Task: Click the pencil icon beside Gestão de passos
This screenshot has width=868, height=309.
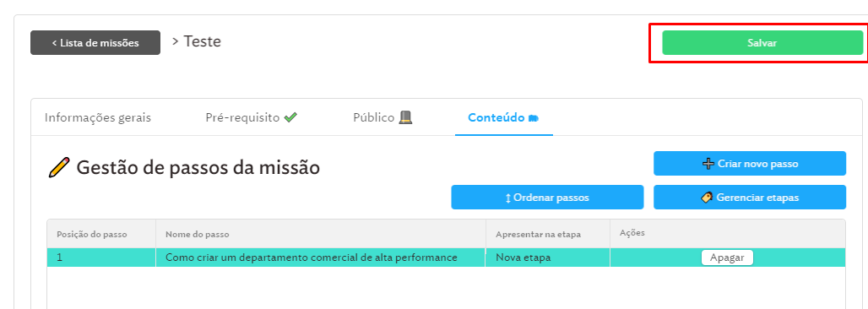Action: coord(59,166)
